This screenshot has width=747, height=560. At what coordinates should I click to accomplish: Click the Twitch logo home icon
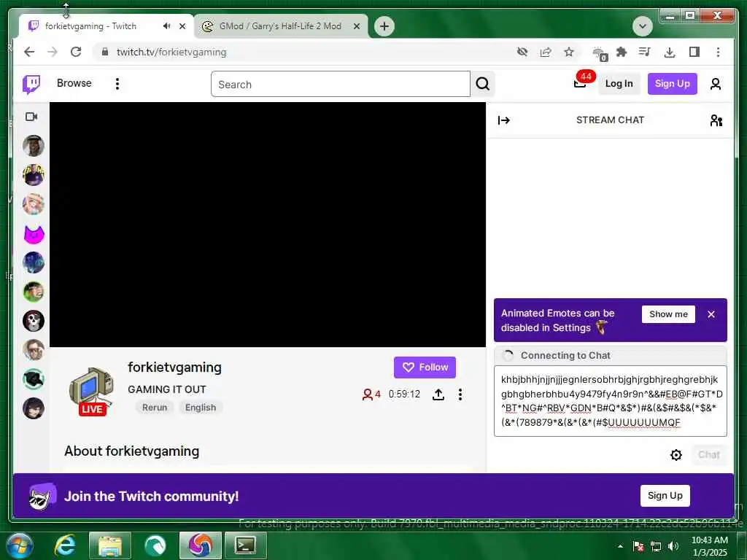(x=31, y=85)
